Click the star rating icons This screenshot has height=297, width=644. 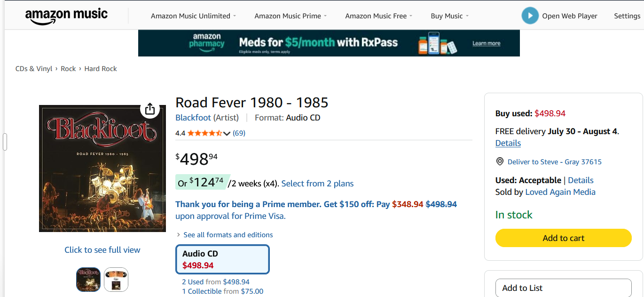pos(204,133)
